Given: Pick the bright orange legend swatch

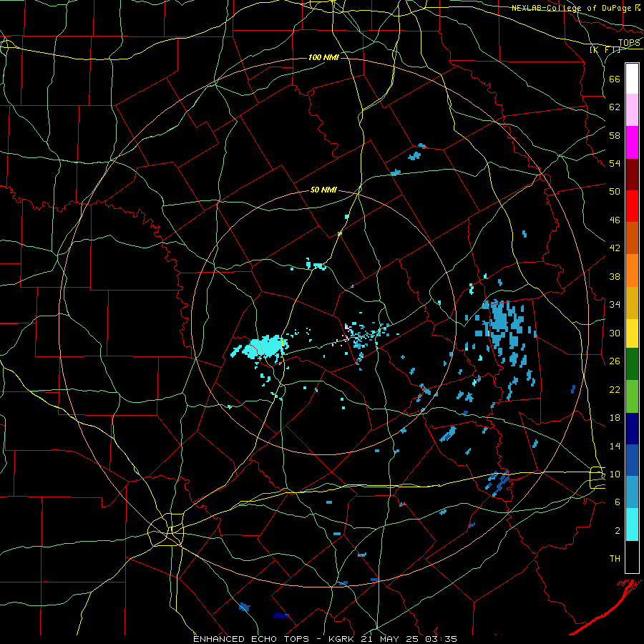Looking at the screenshot, I should tap(632, 270).
